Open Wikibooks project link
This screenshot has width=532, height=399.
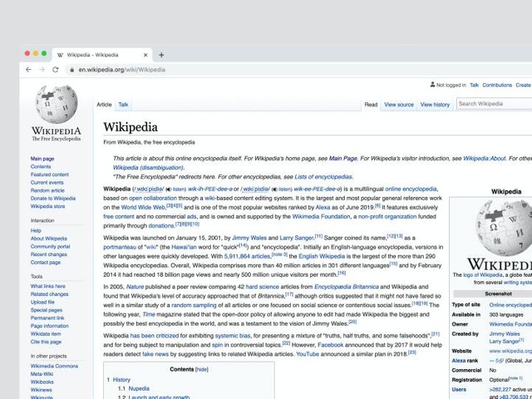coord(42,382)
